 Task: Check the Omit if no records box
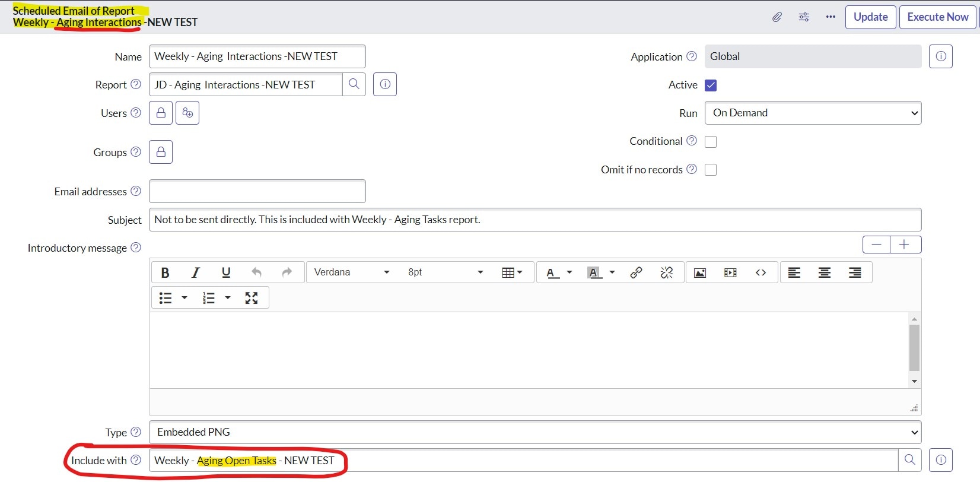tap(711, 170)
